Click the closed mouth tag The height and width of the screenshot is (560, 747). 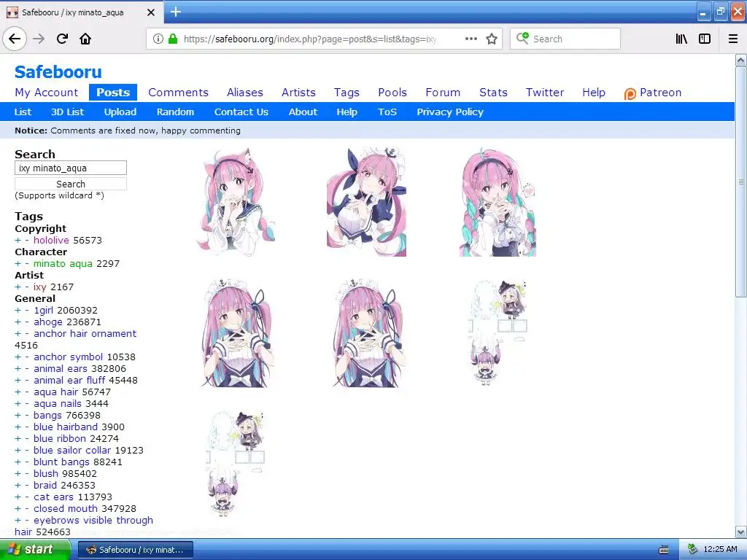pyautogui.click(x=65, y=508)
